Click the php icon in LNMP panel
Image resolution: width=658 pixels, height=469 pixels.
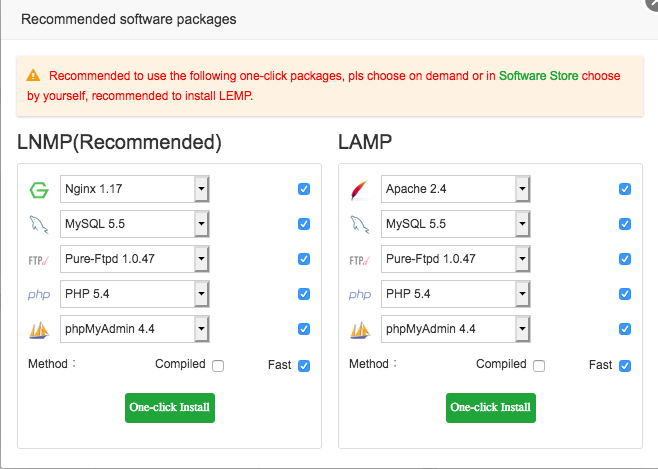point(39,295)
